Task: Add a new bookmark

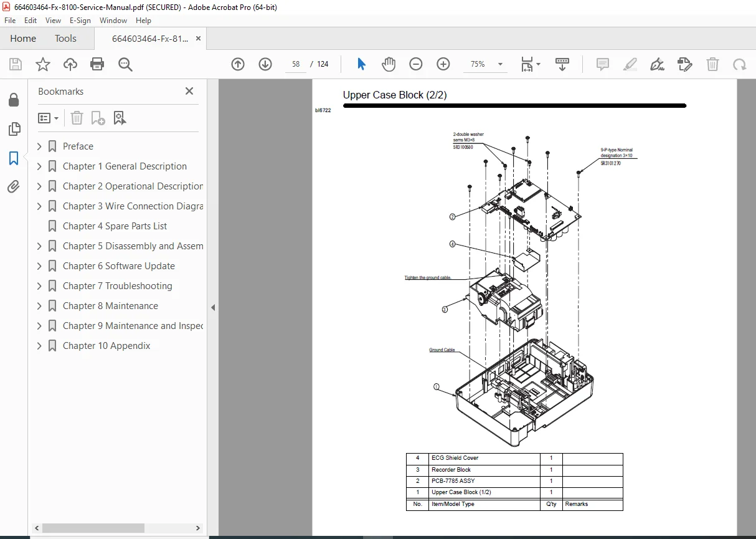Action: point(98,118)
